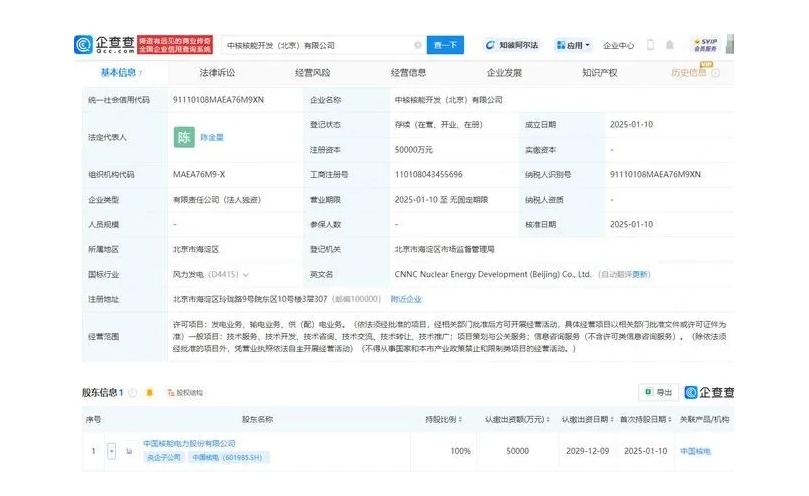Click the 导出 export button
Image resolution: width=809 pixels, height=496 pixels.
pos(658,393)
